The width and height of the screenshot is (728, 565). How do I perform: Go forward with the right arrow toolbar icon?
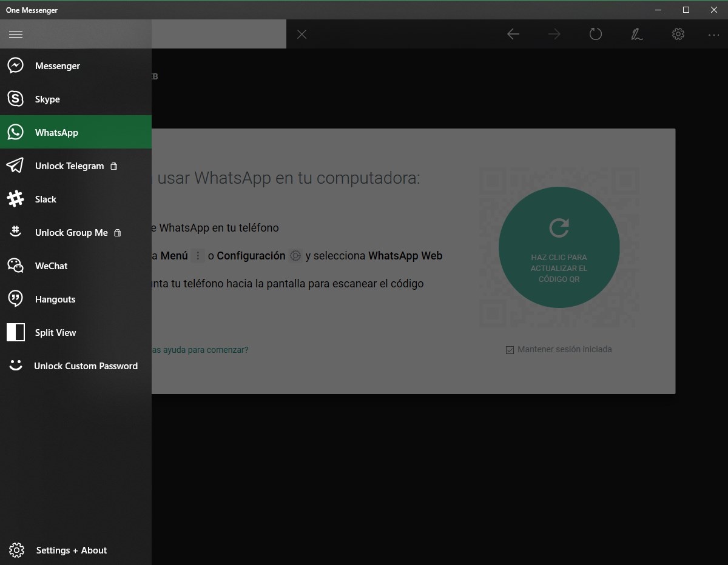pyautogui.click(x=554, y=35)
